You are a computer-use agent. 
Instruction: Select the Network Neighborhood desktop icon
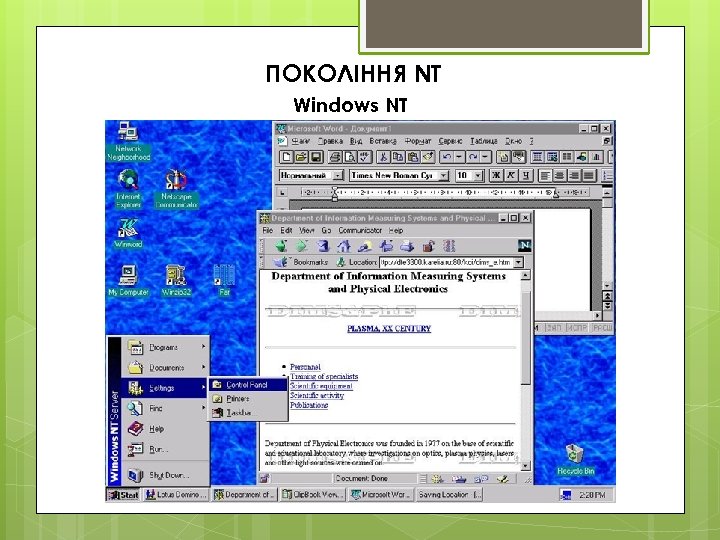coord(129,141)
